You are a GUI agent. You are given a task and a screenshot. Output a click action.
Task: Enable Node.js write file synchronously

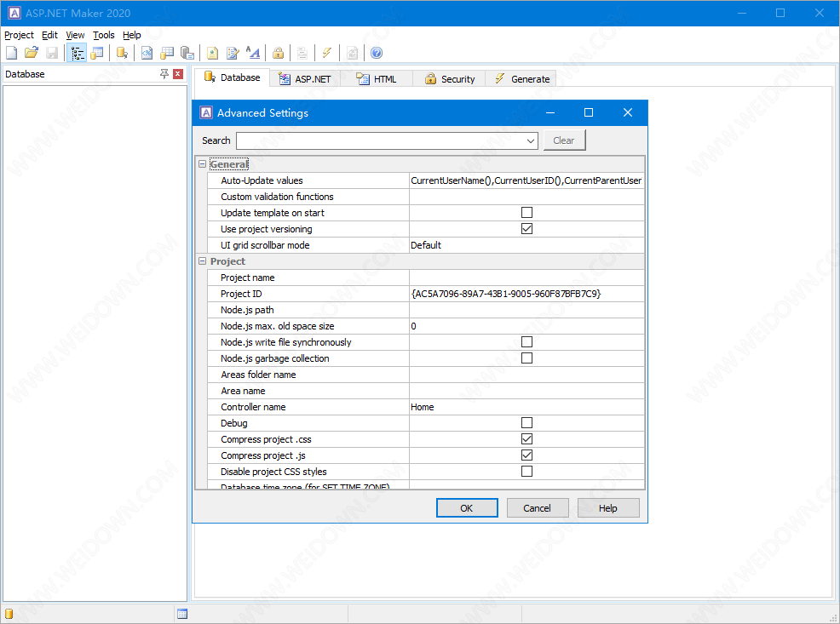[526, 342]
